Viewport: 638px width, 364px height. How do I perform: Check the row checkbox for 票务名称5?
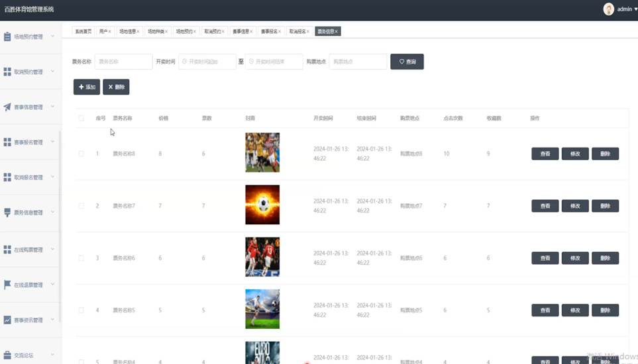click(81, 310)
